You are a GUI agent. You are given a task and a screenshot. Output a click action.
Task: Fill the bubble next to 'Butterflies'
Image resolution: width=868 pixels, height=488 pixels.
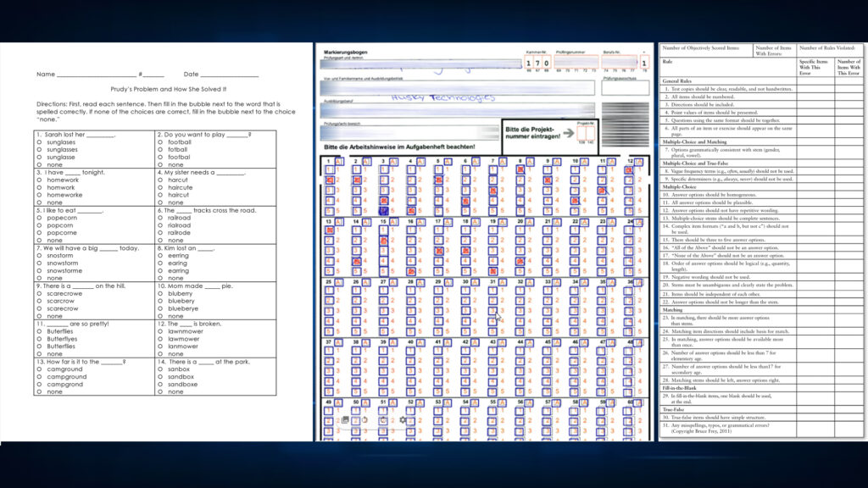click(x=39, y=347)
